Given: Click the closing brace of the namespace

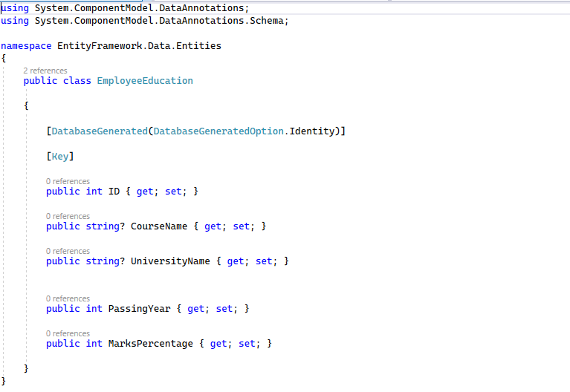Looking at the screenshot, I should click(x=4, y=381).
